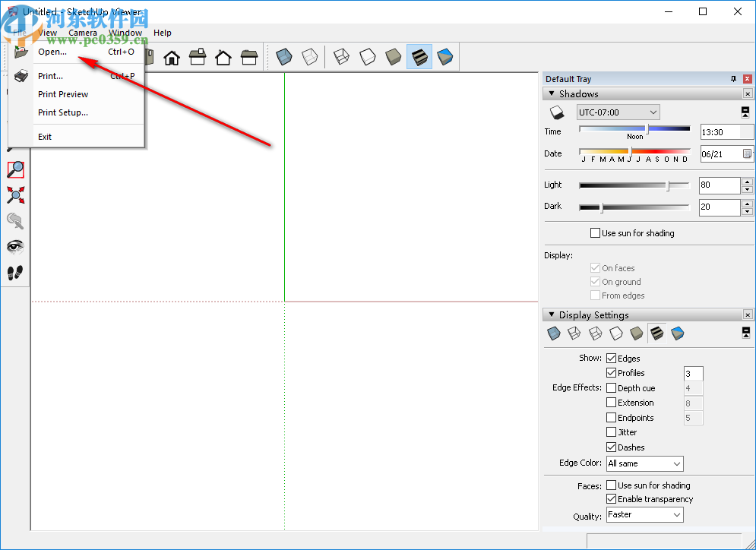Activate the Zoom Extents tool

[15, 196]
